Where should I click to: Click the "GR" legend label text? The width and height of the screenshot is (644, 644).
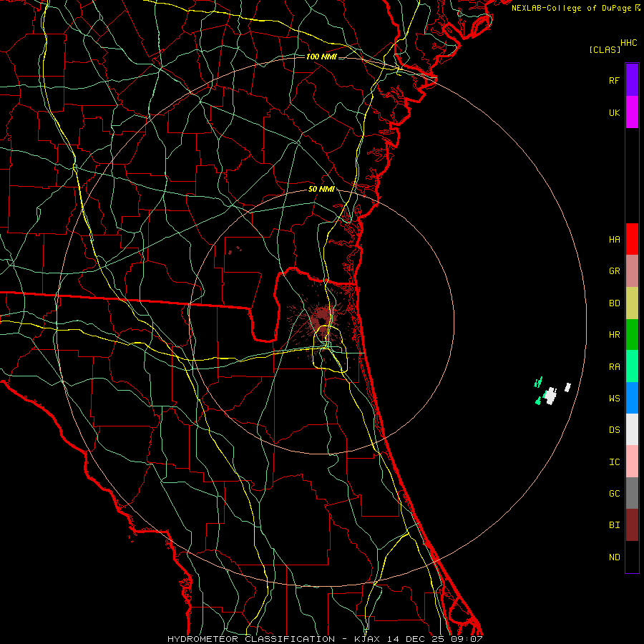[614, 271]
